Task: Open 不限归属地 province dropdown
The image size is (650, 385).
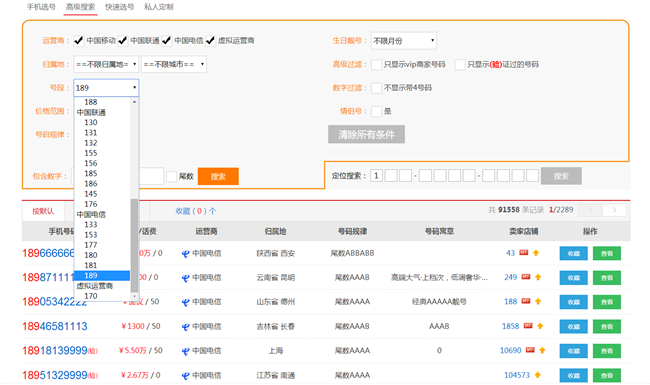Action: 106,64
